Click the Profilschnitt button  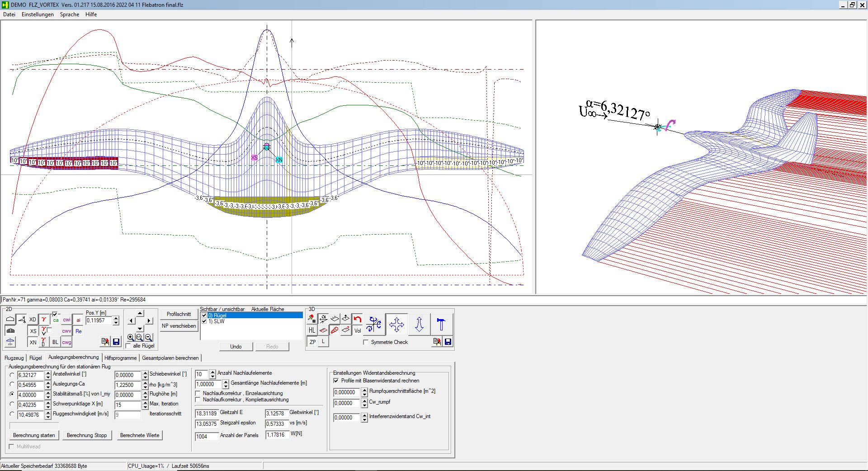click(179, 314)
